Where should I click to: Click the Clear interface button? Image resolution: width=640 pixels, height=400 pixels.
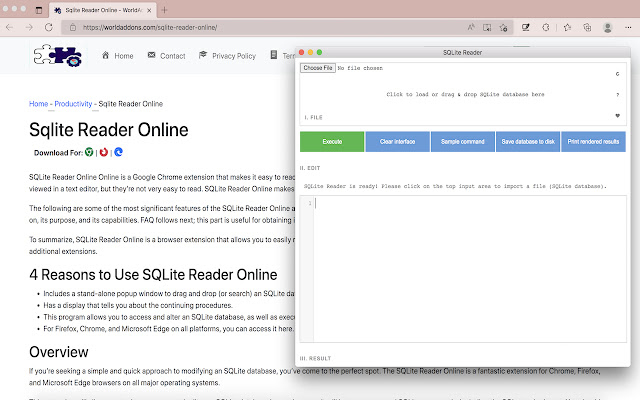pyautogui.click(x=397, y=142)
